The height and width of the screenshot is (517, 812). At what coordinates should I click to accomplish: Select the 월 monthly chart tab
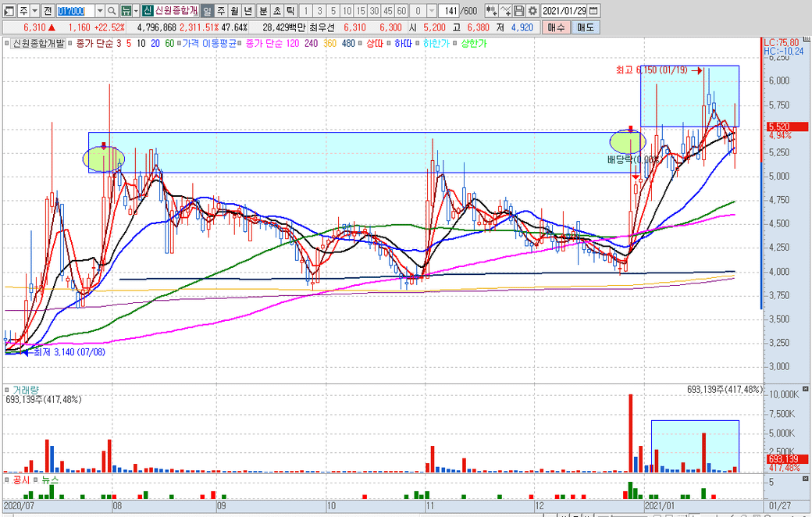(x=234, y=11)
